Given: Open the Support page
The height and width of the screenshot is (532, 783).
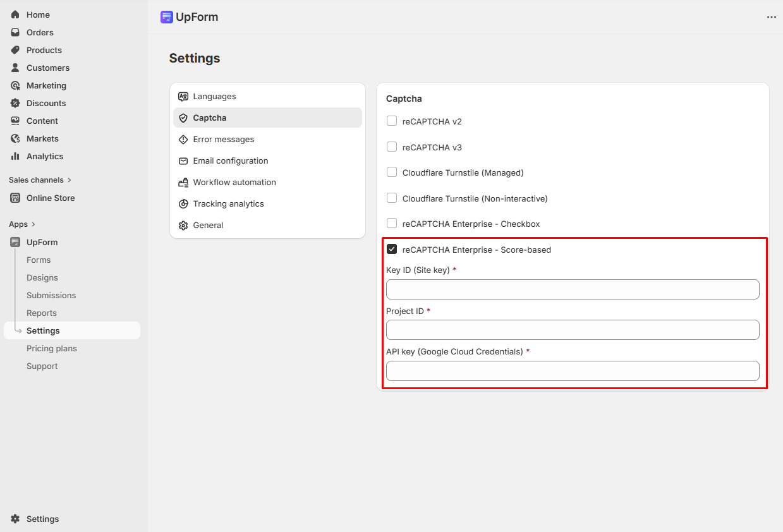Looking at the screenshot, I should click(42, 366).
